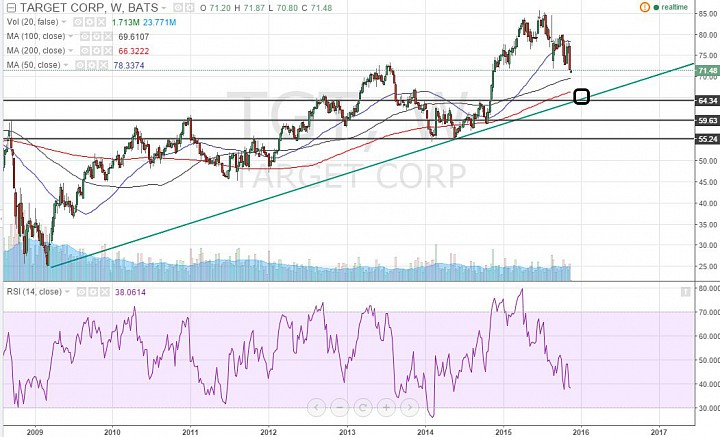Expand the RSI (14, close) dropdown arrow
The width and height of the screenshot is (720, 437).
67,292
